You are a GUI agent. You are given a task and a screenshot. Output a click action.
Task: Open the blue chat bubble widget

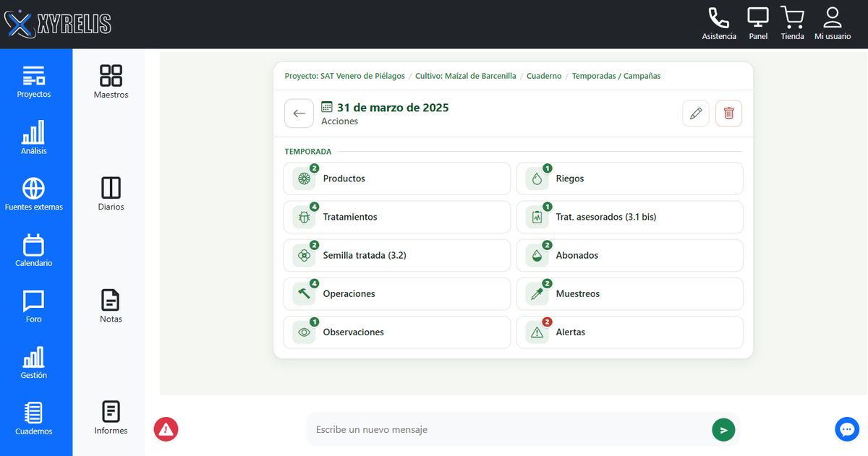pos(847,429)
